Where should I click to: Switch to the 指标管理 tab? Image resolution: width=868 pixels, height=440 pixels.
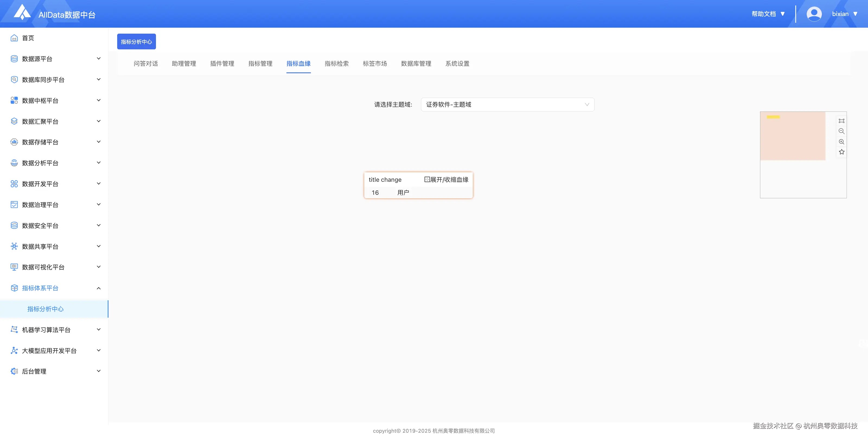[x=260, y=63]
